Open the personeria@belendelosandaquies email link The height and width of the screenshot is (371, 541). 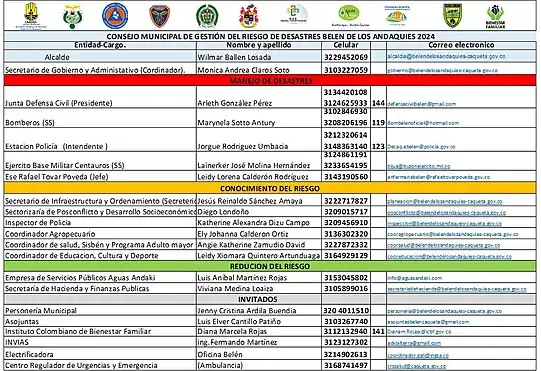click(x=444, y=311)
